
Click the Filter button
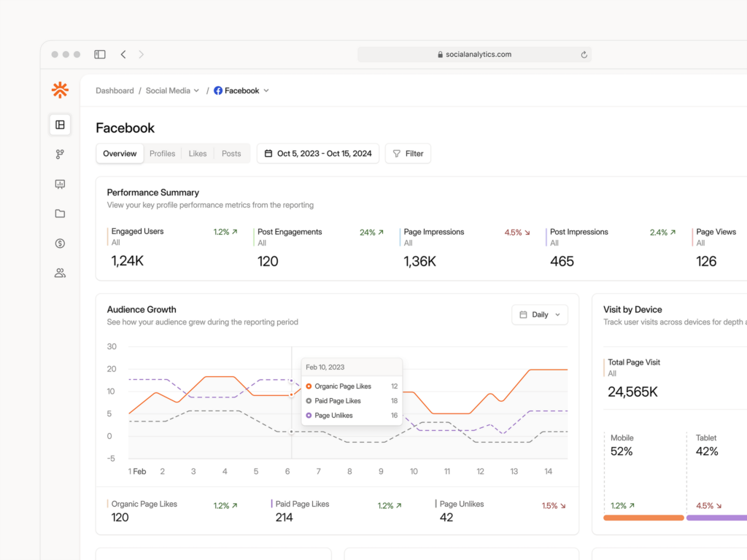(409, 154)
